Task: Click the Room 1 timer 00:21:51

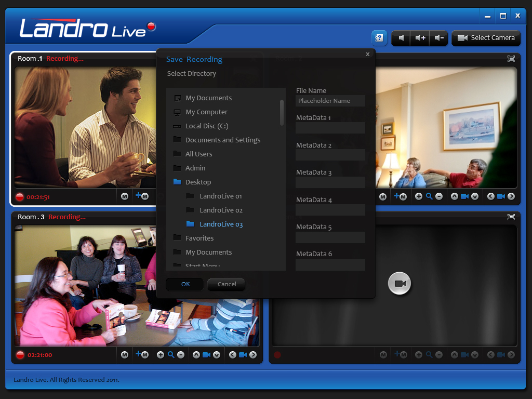Action: [38, 197]
